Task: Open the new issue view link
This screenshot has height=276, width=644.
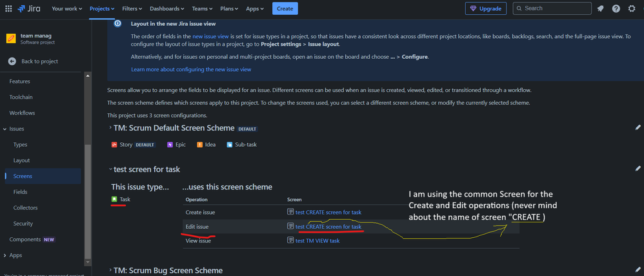Action: pos(211,36)
